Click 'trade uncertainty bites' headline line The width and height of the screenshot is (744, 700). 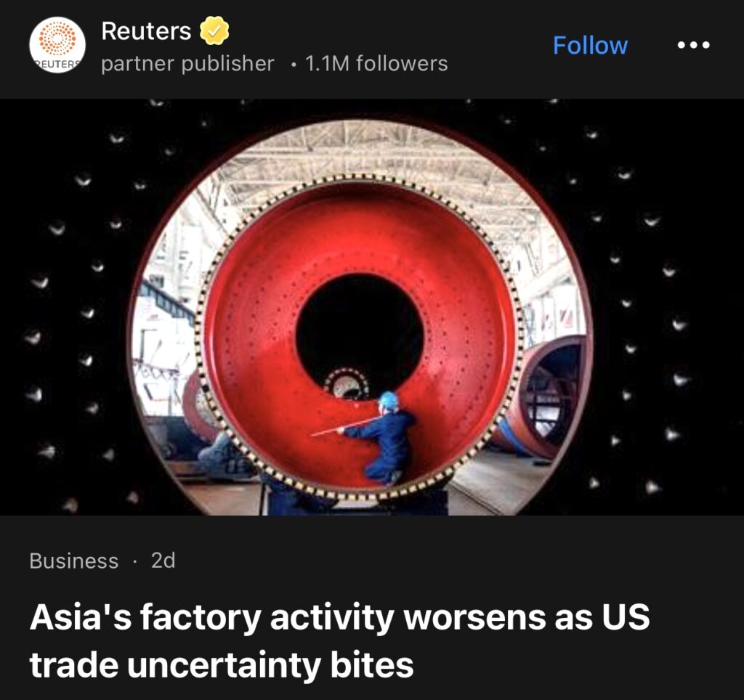coord(222,665)
